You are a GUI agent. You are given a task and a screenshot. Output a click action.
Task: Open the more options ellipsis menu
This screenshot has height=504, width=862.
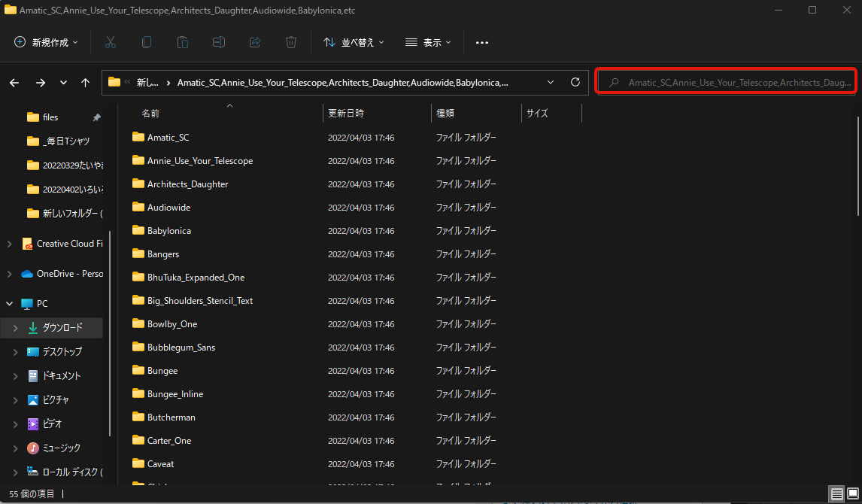pos(482,42)
